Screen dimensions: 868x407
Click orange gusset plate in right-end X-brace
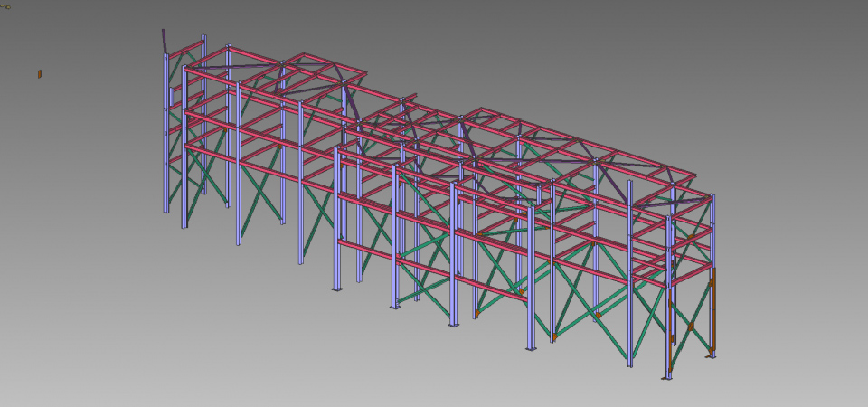pyautogui.click(x=692, y=327)
